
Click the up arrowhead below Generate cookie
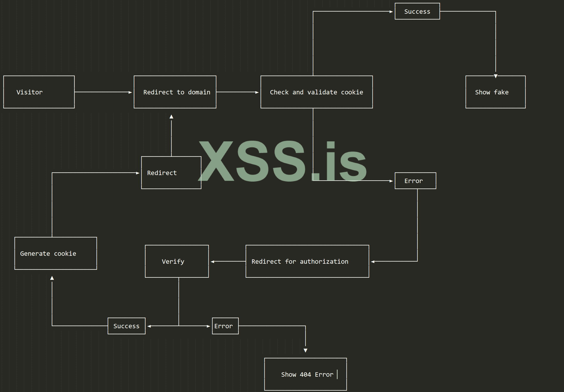click(52, 278)
